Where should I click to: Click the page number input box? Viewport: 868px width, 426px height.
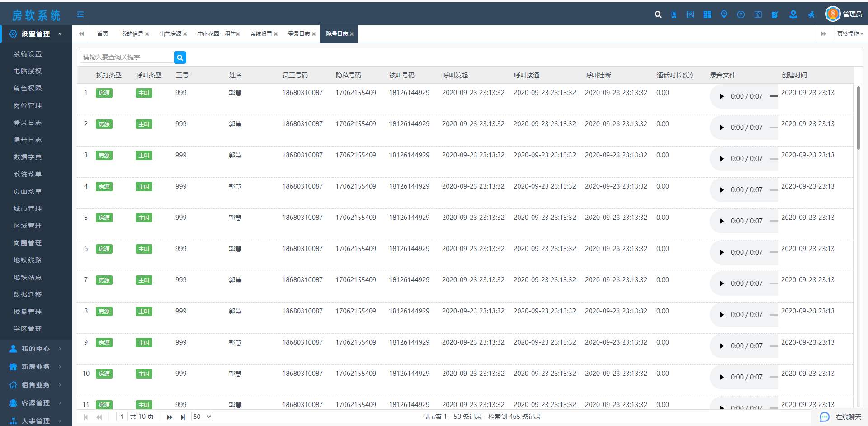point(122,417)
